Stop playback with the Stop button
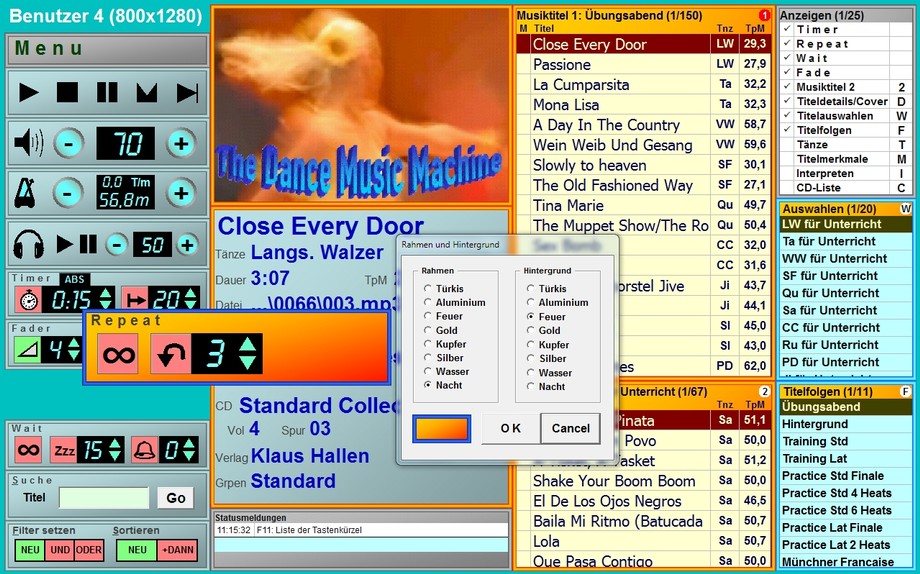Viewport: 920px width, 574px height. pyautogui.click(x=67, y=93)
